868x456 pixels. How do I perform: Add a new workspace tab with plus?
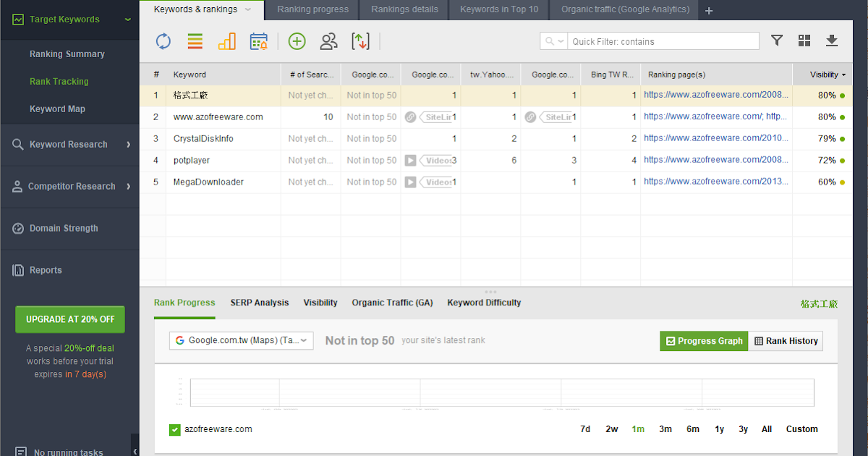(x=709, y=10)
